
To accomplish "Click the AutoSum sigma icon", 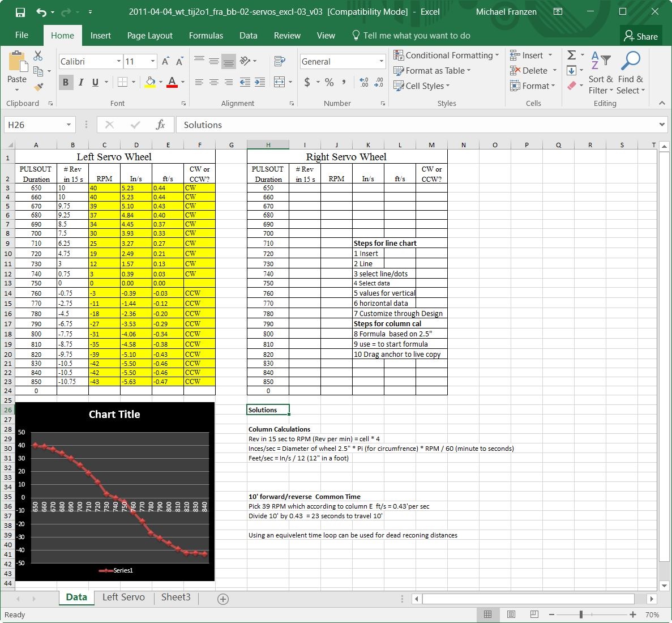I will 571,55.
